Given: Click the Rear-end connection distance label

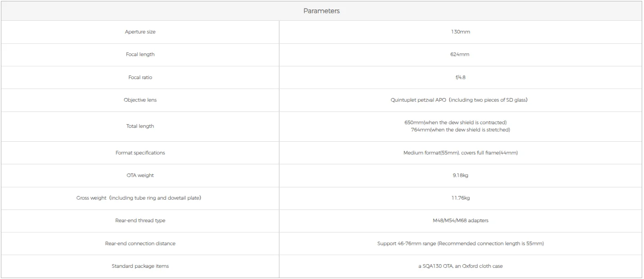Looking at the screenshot, I should pos(140,243).
